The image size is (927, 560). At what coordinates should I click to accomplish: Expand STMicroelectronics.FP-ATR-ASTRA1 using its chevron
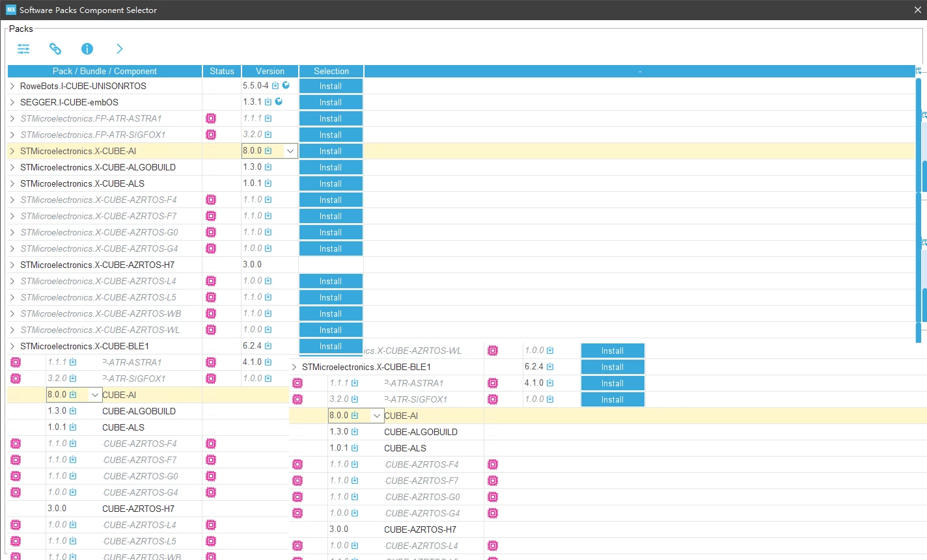(12, 118)
